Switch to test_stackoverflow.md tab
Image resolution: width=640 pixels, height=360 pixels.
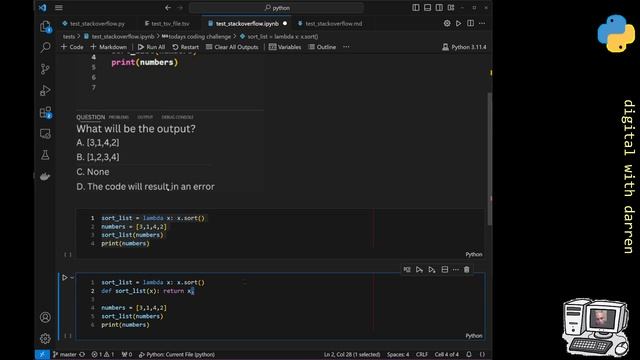click(333, 24)
